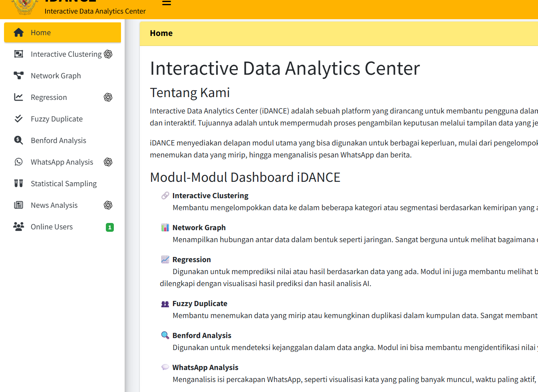
Task: Click the Statistical Sampling vials icon
Action: point(18,183)
